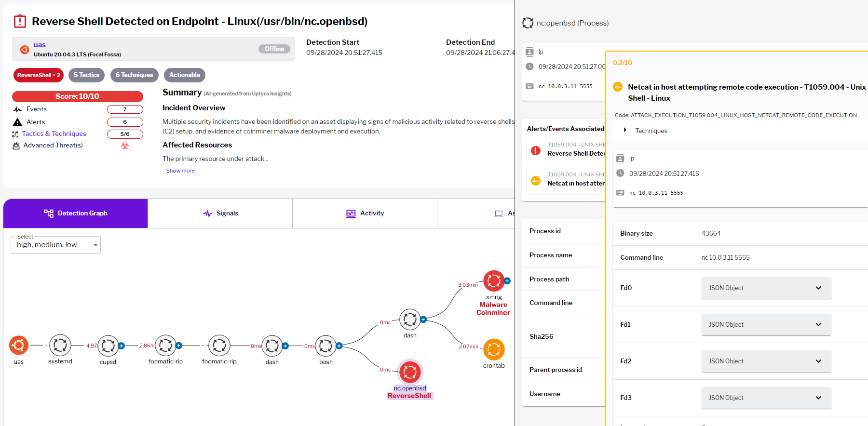The width and height of the screenshot is (868, 426).
Task: Select the crontab process node
Action: (494, 349)
